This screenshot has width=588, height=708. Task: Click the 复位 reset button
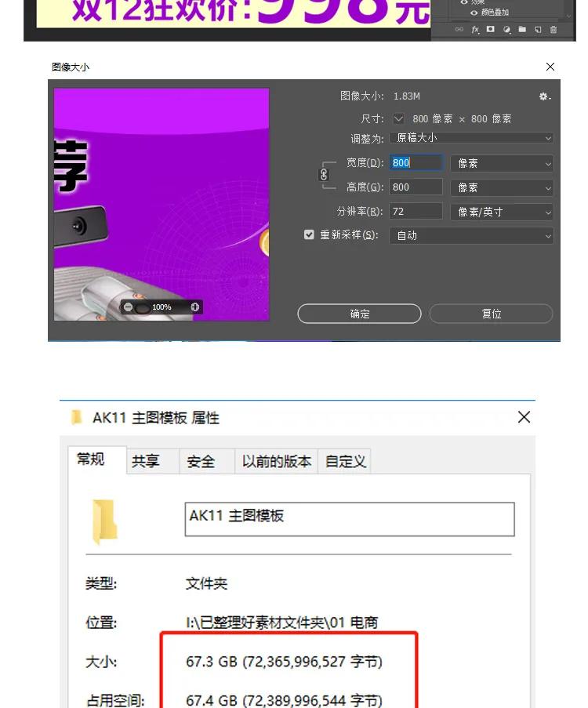click(491, 314)
